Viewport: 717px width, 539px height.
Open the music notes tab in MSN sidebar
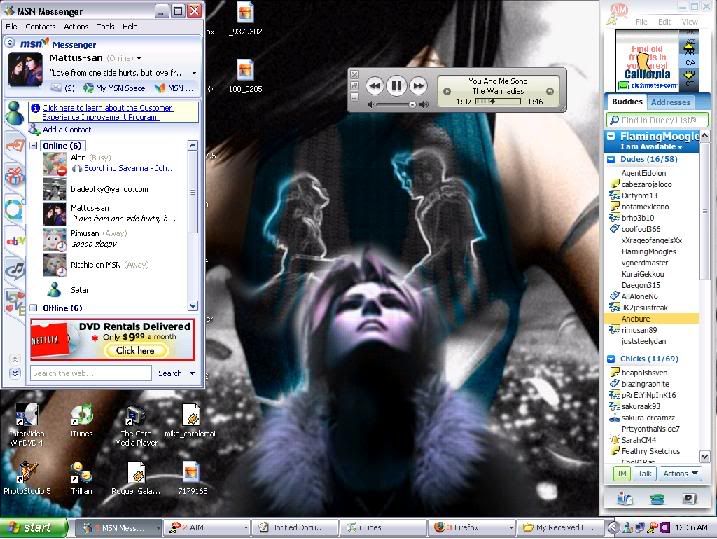pos(15,270)
